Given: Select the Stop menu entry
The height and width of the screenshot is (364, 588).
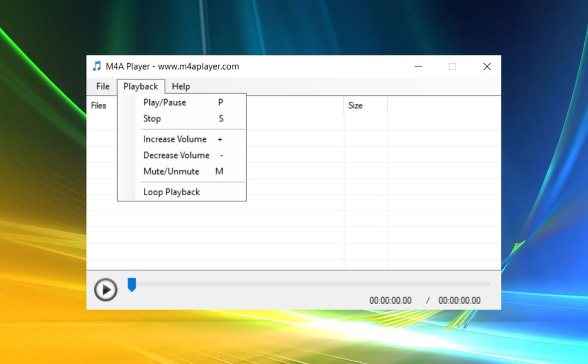Looking at the screenshot, I should [182, 119].
